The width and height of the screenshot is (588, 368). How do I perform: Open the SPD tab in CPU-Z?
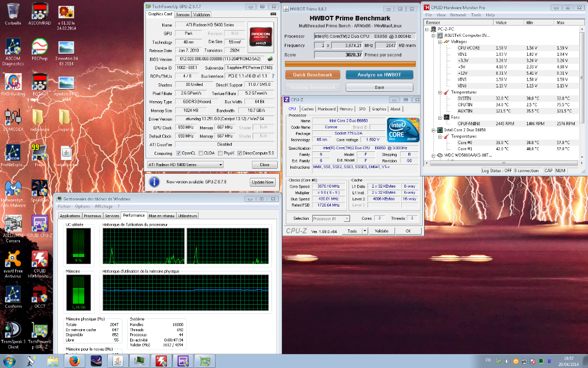362,109
